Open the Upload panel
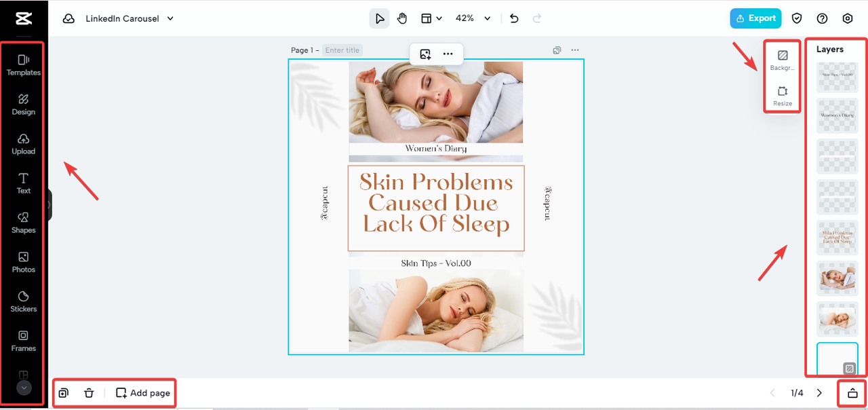 click(x=24, y=144)
